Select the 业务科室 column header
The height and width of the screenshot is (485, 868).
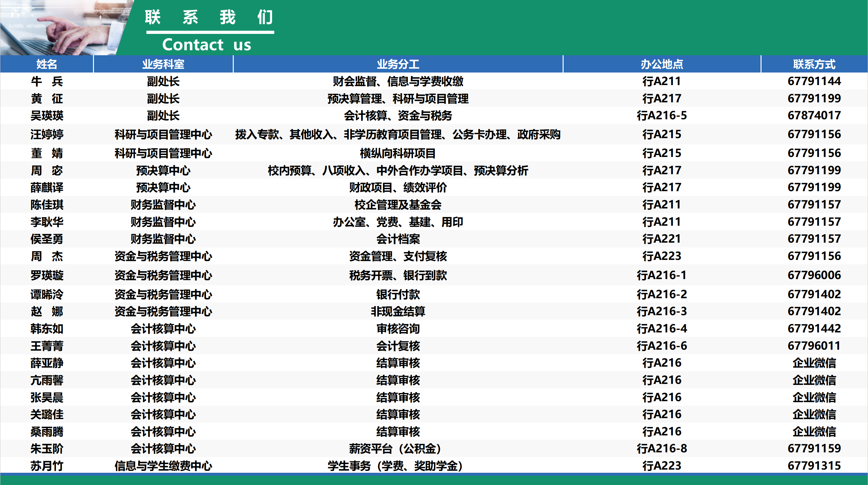(x=163, y=64)
